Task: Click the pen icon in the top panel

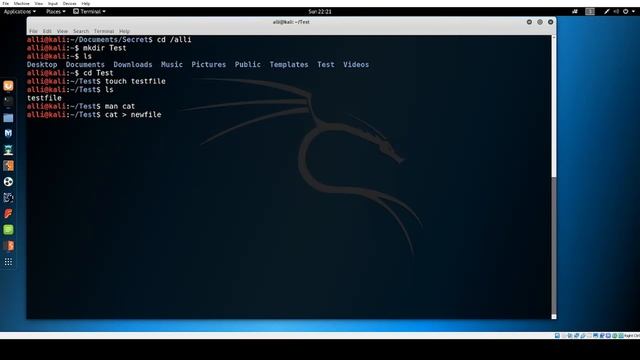Action: (607, 11)
